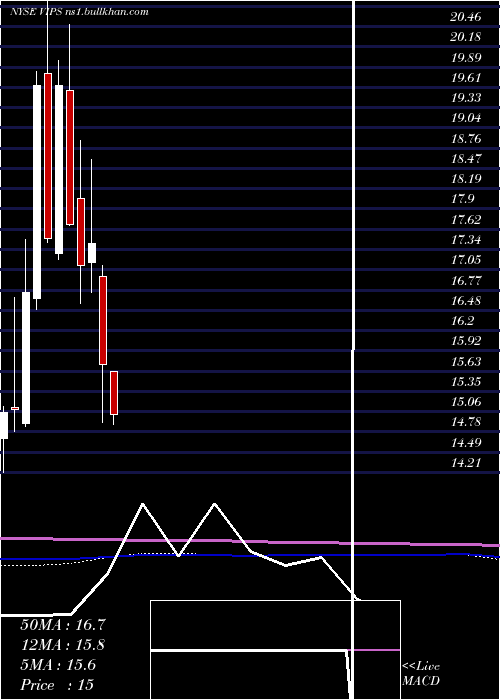Click the 15.06 price axis label
Viewport: 500px width, 700px height.
coord(466,403)
